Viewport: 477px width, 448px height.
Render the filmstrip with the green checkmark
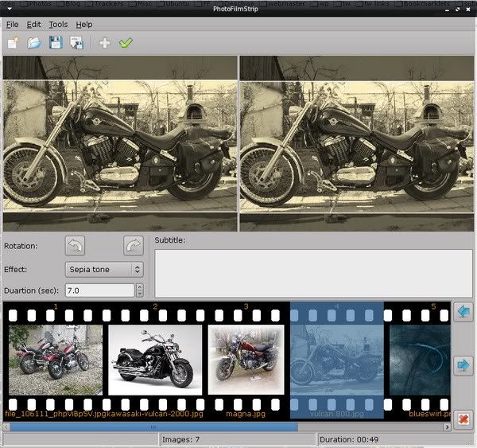click(x=126, y=43)
